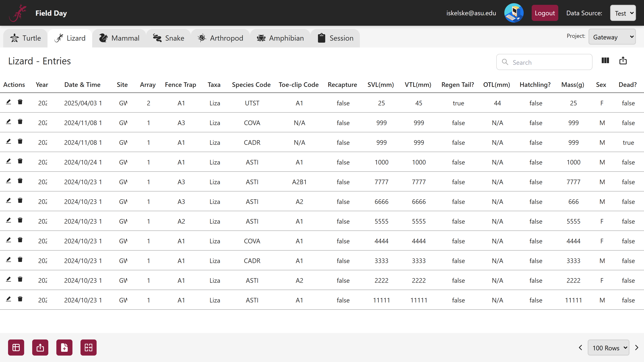This screenshot has height=362, width=644.
Task: Go to next page with right chevron
Action: [x=637, y=348]
